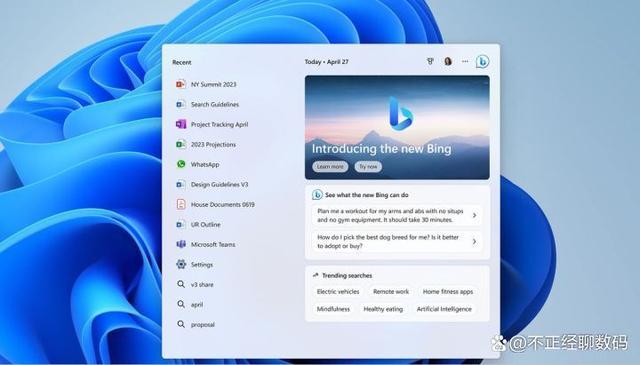
Task: Click the search icon beside v3 share
Action: pyautogui.click(x=181, y=284)
